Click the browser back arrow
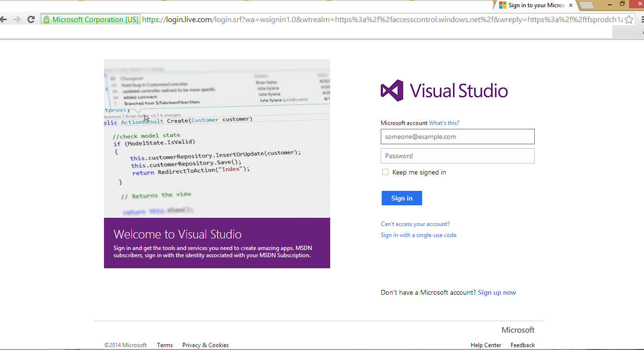 coord(4,19)
